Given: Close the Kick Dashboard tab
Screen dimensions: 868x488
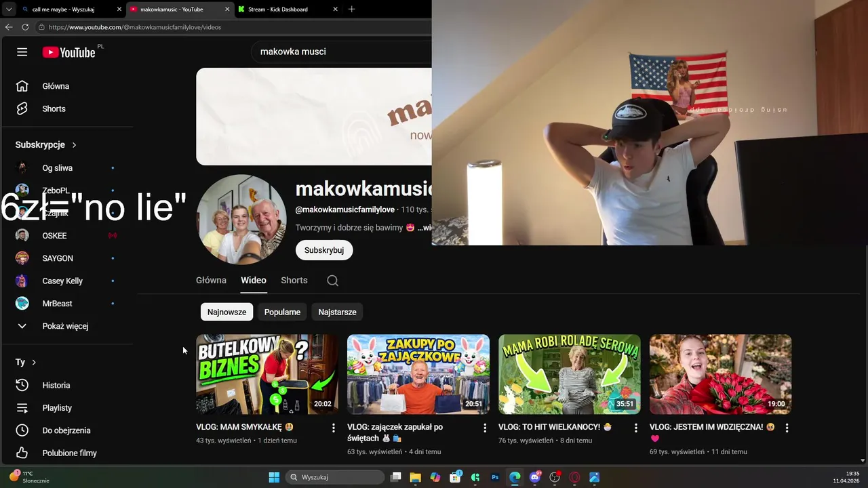Looking at the screenshot, I should click(335, 9).
